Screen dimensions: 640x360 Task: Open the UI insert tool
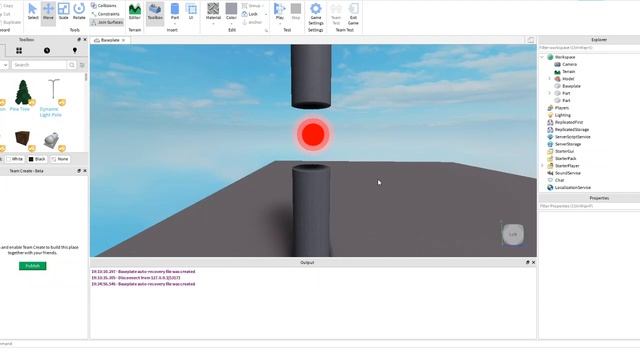191,12
